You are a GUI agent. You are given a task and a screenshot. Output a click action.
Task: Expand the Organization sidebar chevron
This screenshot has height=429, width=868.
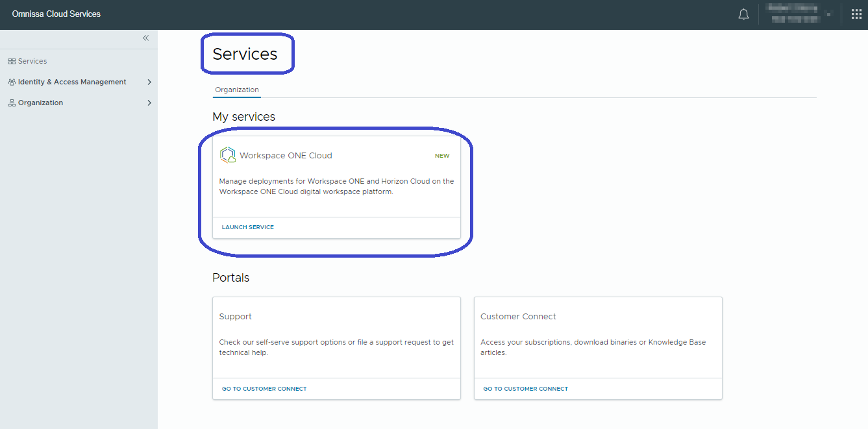coord(149,103)
